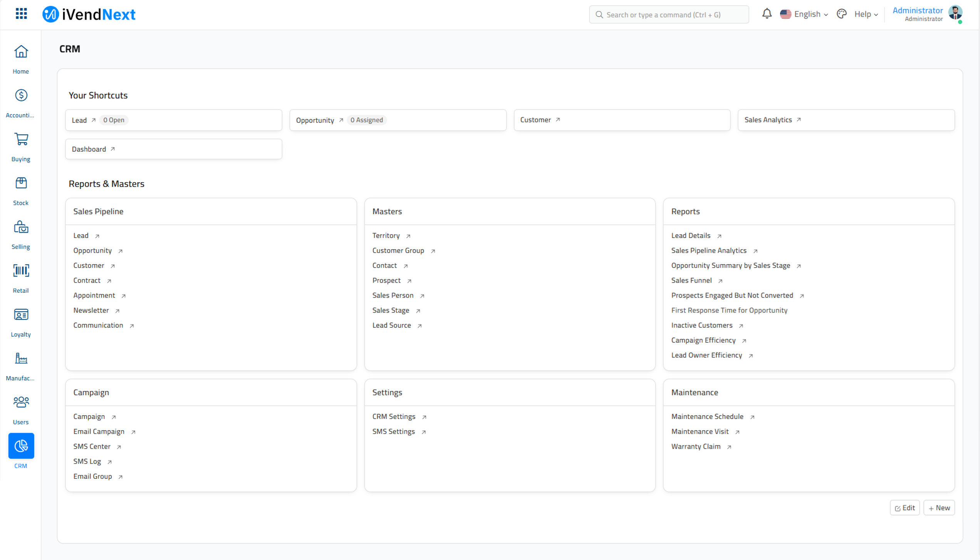Open the apps grid menu icon
Image resolution: width=980 pixels, height=560 pixels.
pyautogui.click(x=21, y=13)
